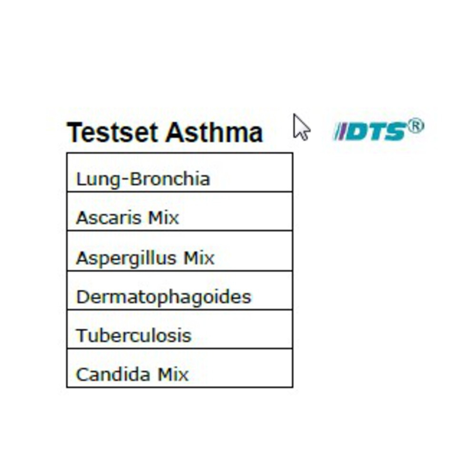Click blank cell area right of Dermatophagoides
This screenshot has width=476, height=476.
pos(272,290)
